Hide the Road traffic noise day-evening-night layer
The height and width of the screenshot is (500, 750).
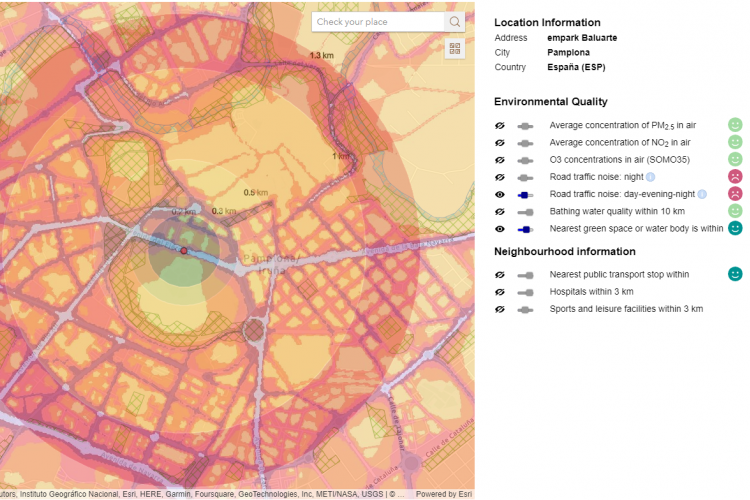pyautogui.click(x=500, y=195)
